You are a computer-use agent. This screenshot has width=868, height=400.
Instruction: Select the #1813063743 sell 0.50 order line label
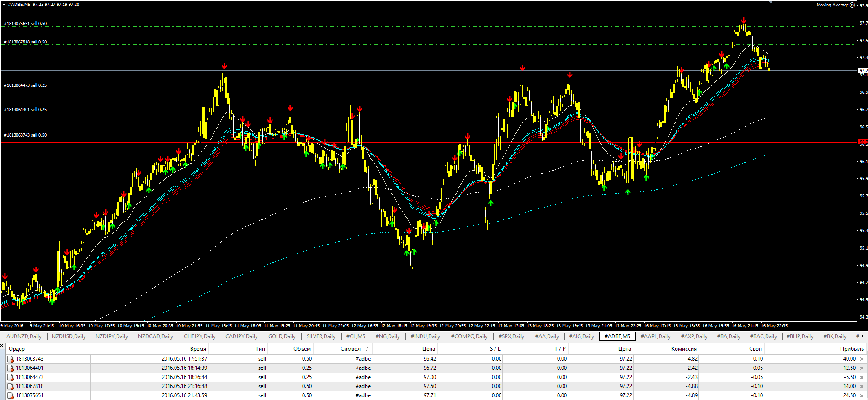point(25,135)
